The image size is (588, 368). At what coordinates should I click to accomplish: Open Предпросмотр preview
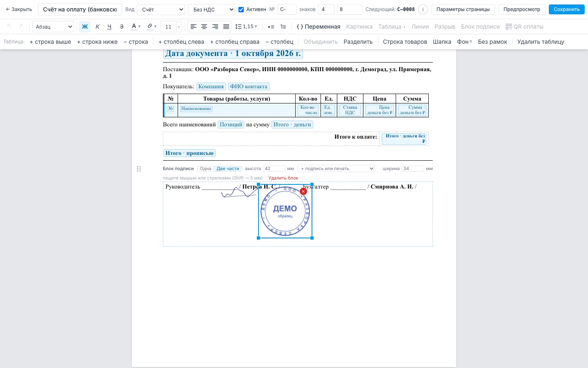[521, 9]
